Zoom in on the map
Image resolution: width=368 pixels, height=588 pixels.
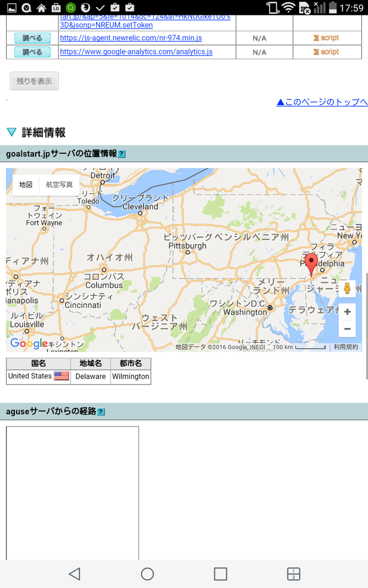(347, 312)
